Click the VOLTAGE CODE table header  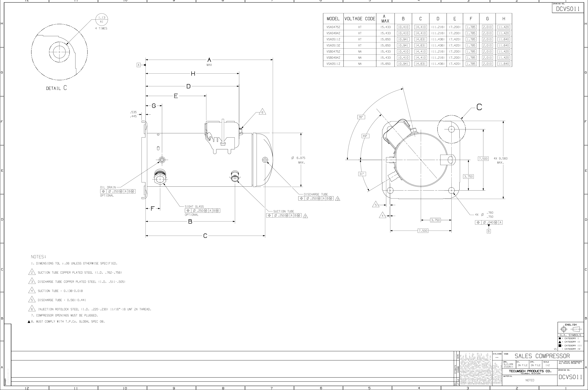coord(359,19)
